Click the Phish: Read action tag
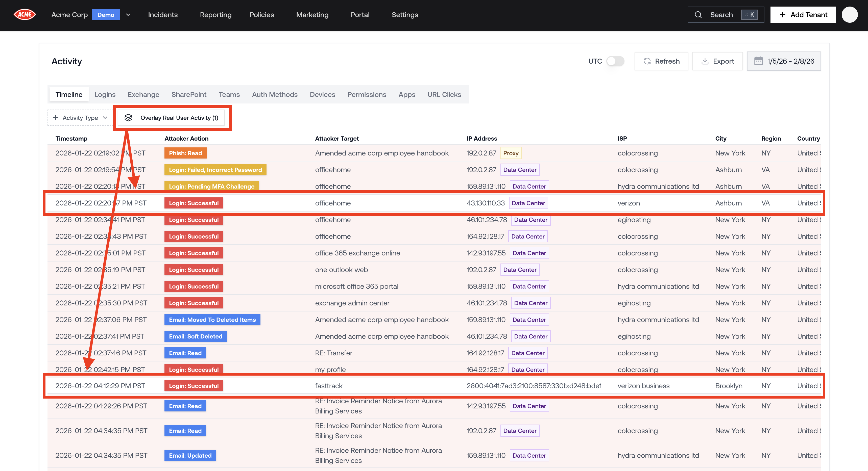Screen dimensions: 868x471 click(185, 153)
